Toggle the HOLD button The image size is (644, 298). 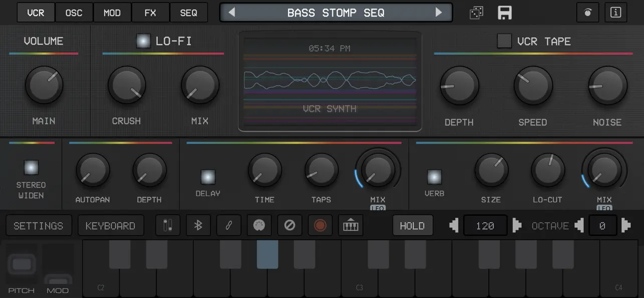point(412,226)
